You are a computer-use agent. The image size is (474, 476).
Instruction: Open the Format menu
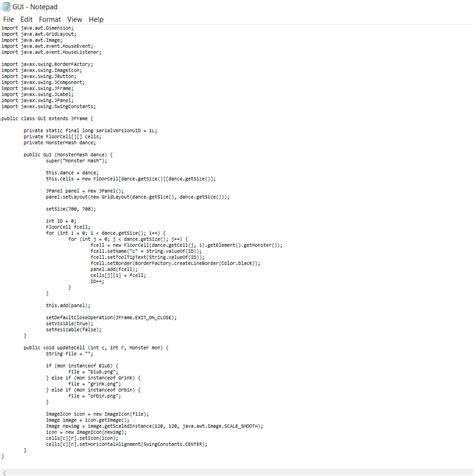click(50, 19)
